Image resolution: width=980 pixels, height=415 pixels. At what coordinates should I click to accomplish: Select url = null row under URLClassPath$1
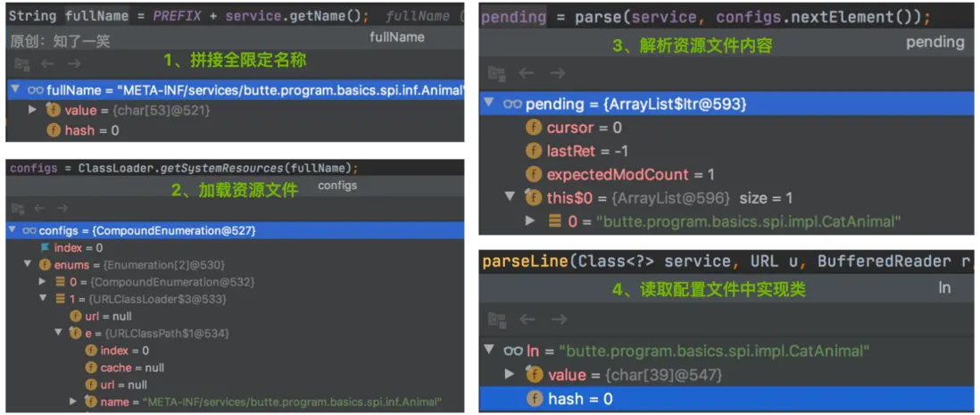235,385
